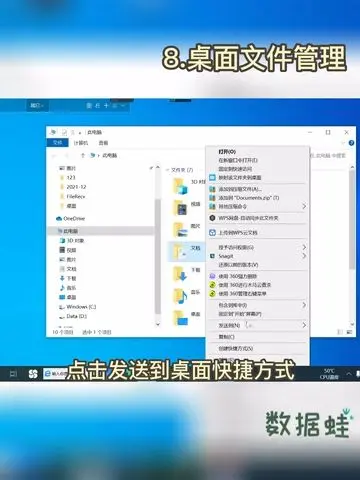Switch to details view icon in status bar
The image size is (360, 480).
[x=340, y=332]
